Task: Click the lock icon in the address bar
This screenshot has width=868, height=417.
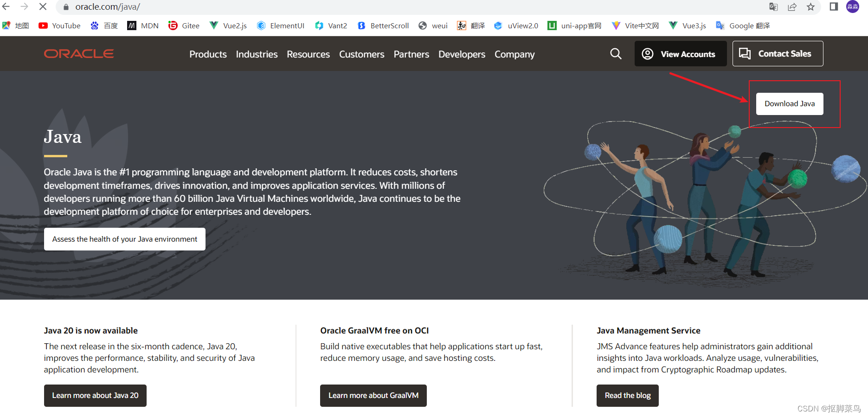Action: [x=66, y=7]
